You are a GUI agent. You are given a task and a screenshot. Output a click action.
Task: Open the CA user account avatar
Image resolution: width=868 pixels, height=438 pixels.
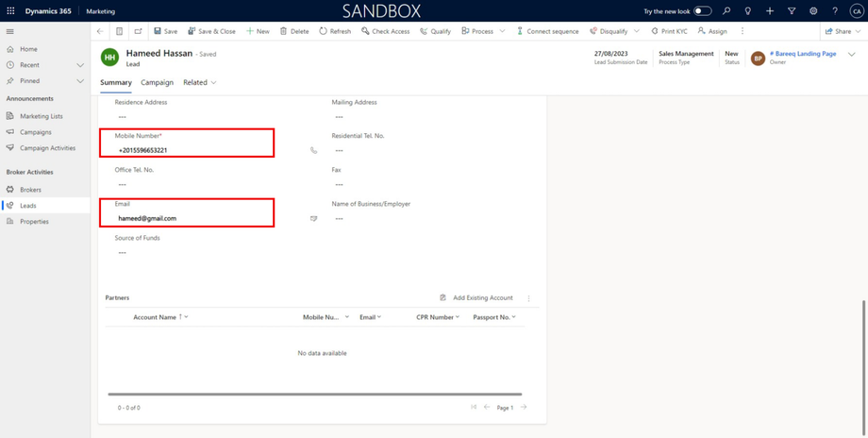tap(857, 11)
